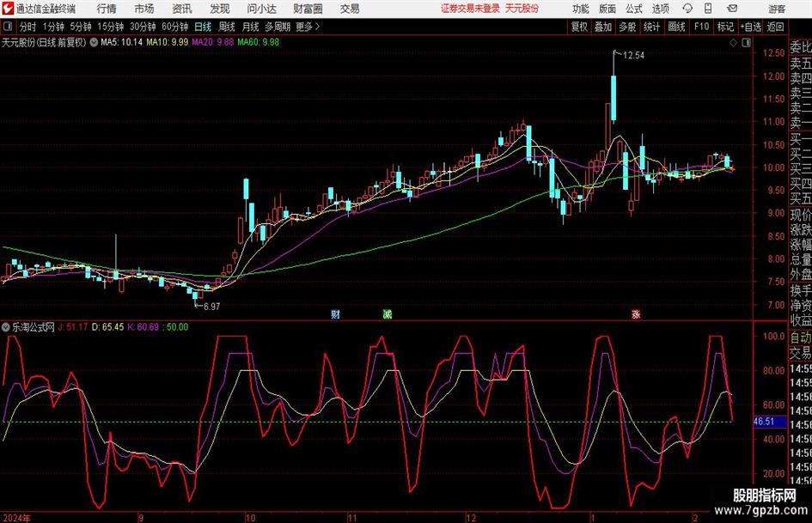Click the 证券交易未登录 login link
Viewport: 812px width, 523px height.
[x=470, y=9]
